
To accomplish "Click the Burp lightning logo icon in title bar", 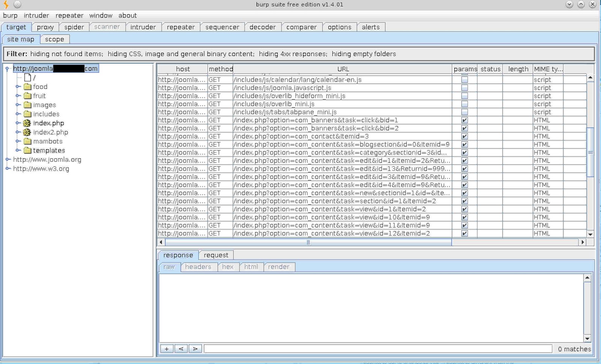I will pos(6,5).
